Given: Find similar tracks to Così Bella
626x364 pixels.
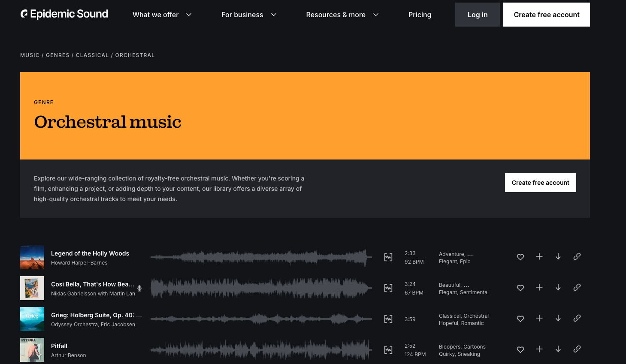Looking at the screenshot, I should 388,288.
